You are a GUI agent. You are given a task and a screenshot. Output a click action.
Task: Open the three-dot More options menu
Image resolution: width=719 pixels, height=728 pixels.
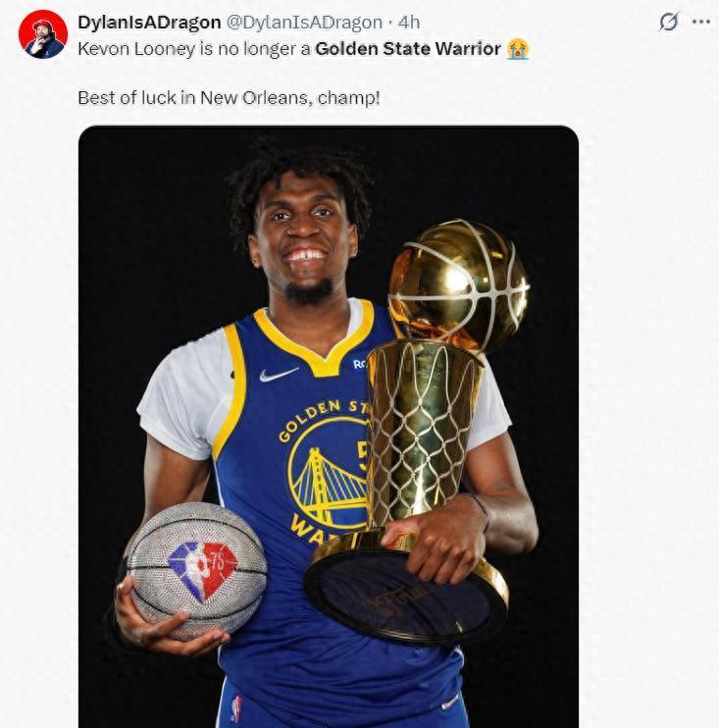tap(700, 22)
